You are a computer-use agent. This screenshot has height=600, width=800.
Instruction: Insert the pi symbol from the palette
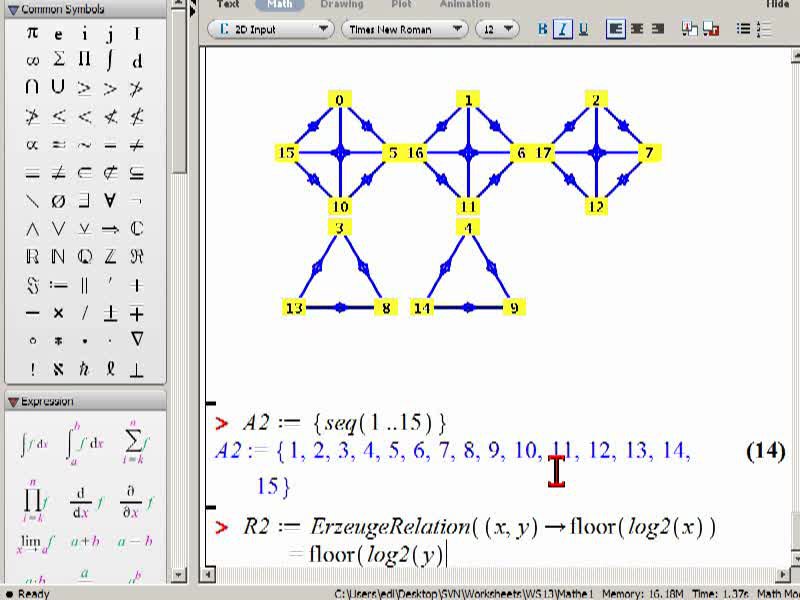[x=32, y=34]
